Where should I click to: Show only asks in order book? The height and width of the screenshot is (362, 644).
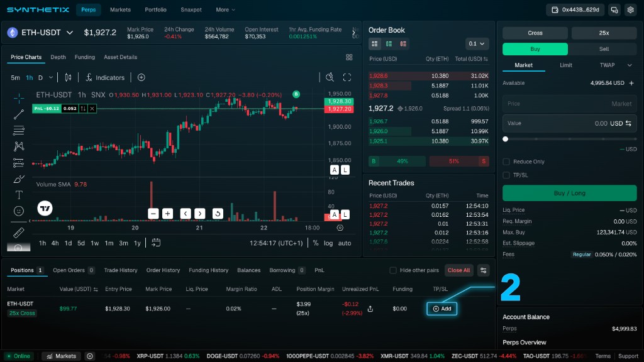[403, 43]
